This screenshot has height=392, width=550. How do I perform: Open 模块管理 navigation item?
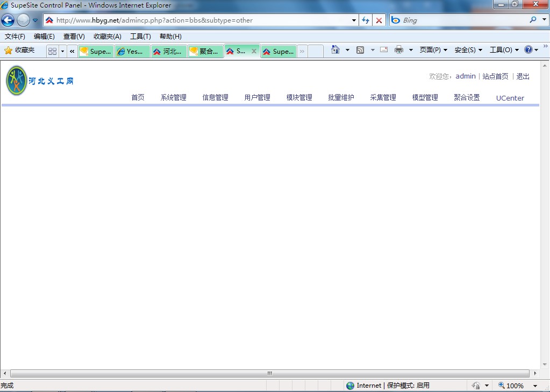pos(299,97)
